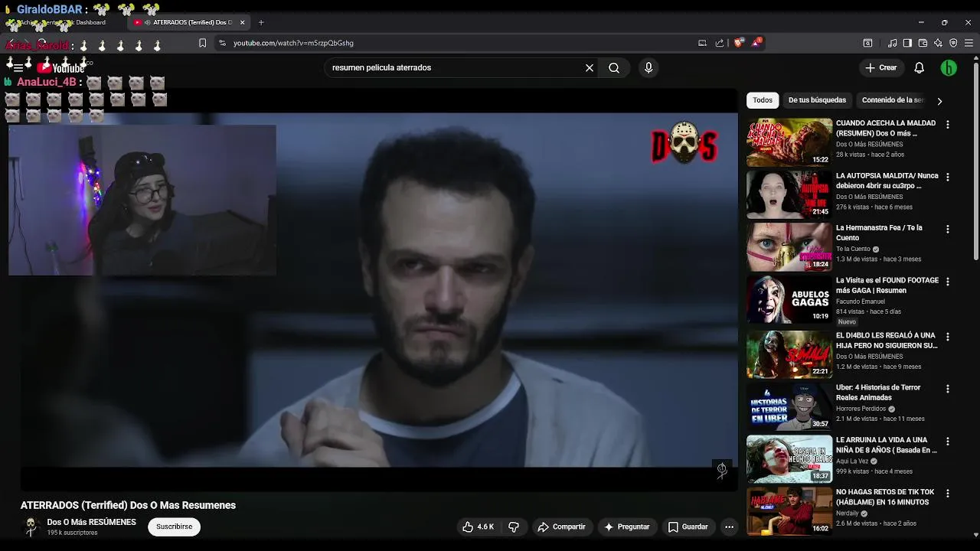Subscribe with the Suscribirse button

[x=175, y=527]
